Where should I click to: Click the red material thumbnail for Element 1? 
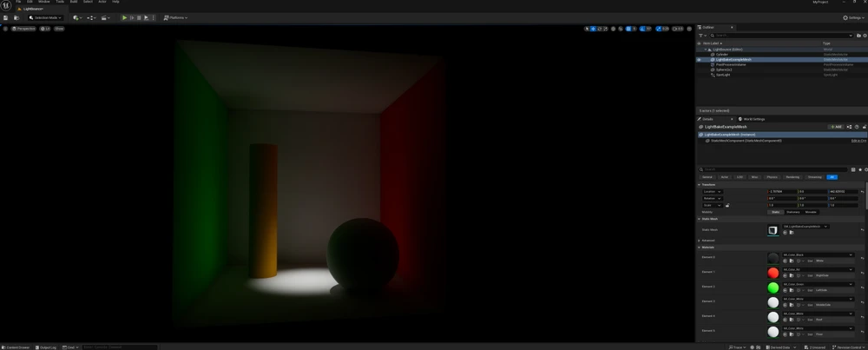(773, 273)
